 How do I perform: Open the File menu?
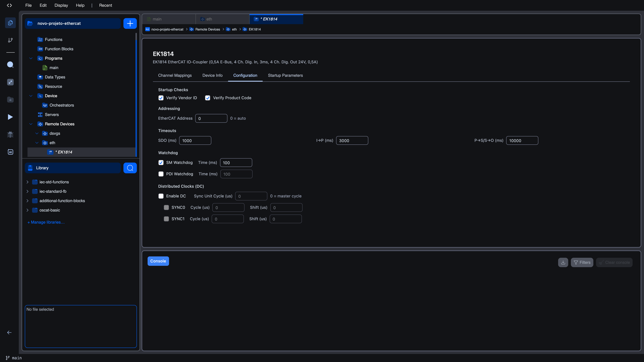coord(29,5)
